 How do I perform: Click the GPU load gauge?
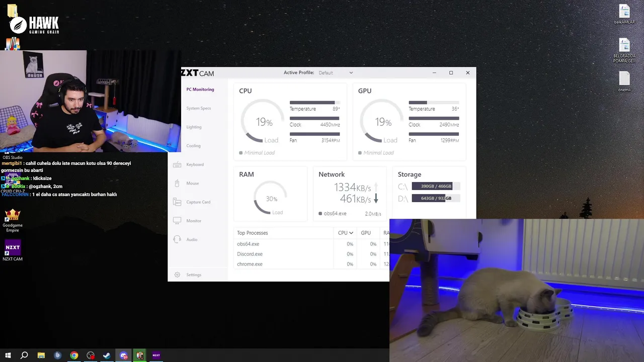(x=383, y=122)
